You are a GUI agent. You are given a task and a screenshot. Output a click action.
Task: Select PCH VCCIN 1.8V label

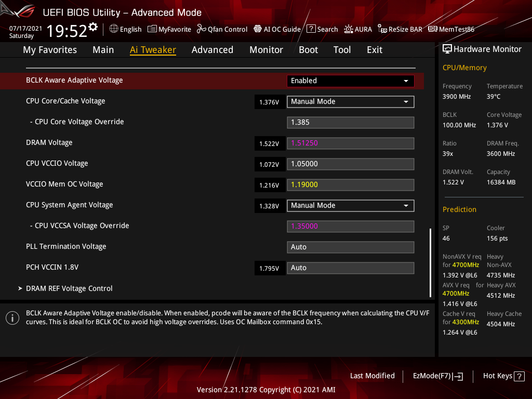pos(52,268)
